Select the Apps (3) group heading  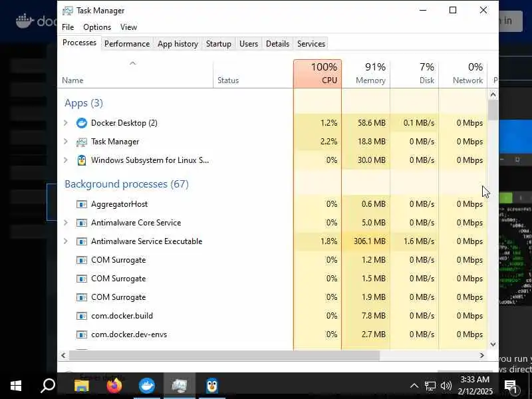click(x=84, y=103)
